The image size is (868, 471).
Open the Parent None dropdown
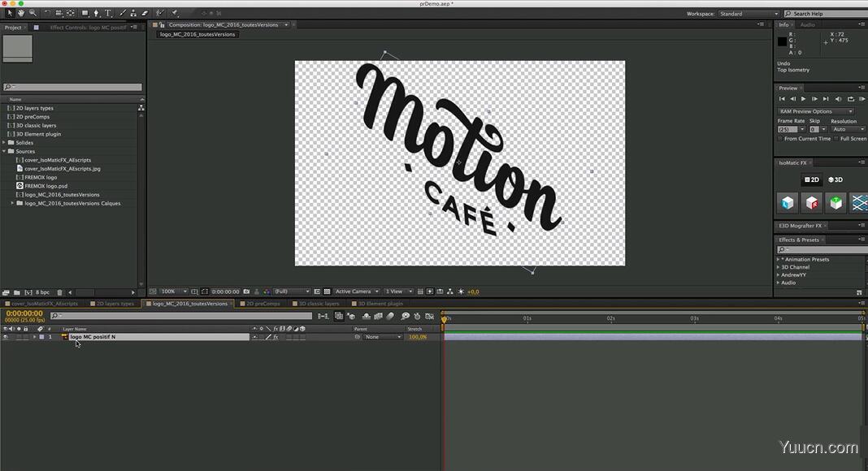(383, 337)
